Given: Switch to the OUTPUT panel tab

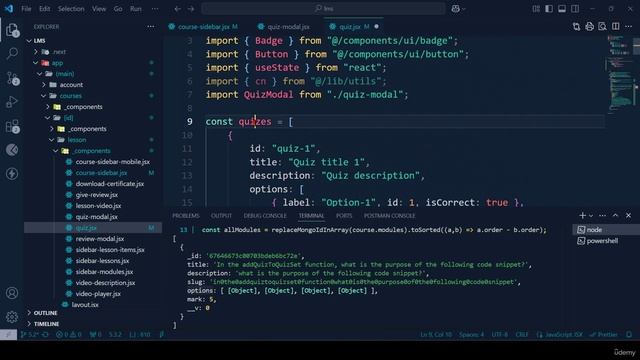Looking at the screenshot, I should point(221,216).
